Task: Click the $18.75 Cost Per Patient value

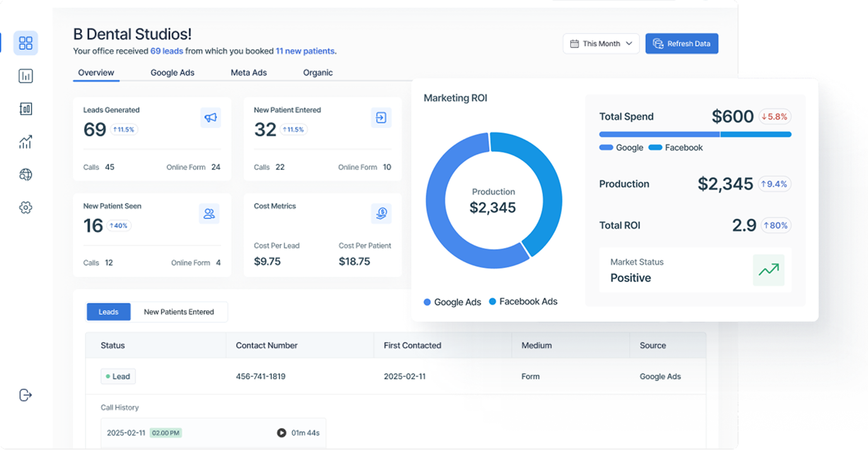Action: (x=355, y=261)
